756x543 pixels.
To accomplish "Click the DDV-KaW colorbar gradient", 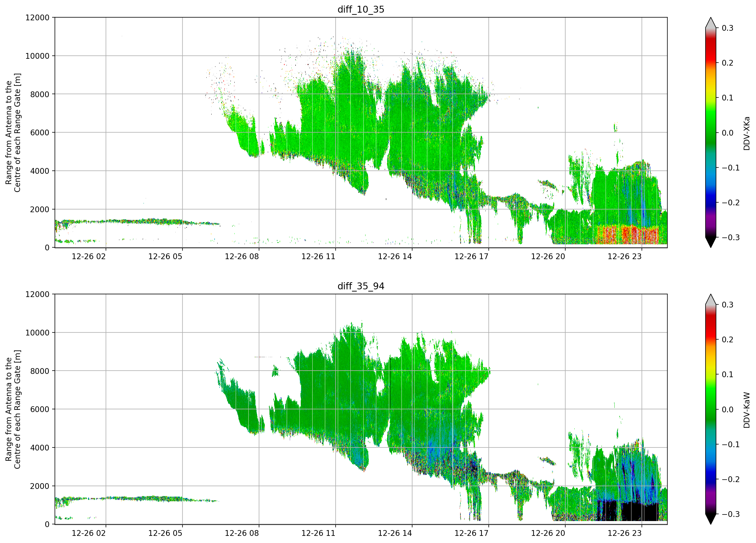I will tap(711, 409).
